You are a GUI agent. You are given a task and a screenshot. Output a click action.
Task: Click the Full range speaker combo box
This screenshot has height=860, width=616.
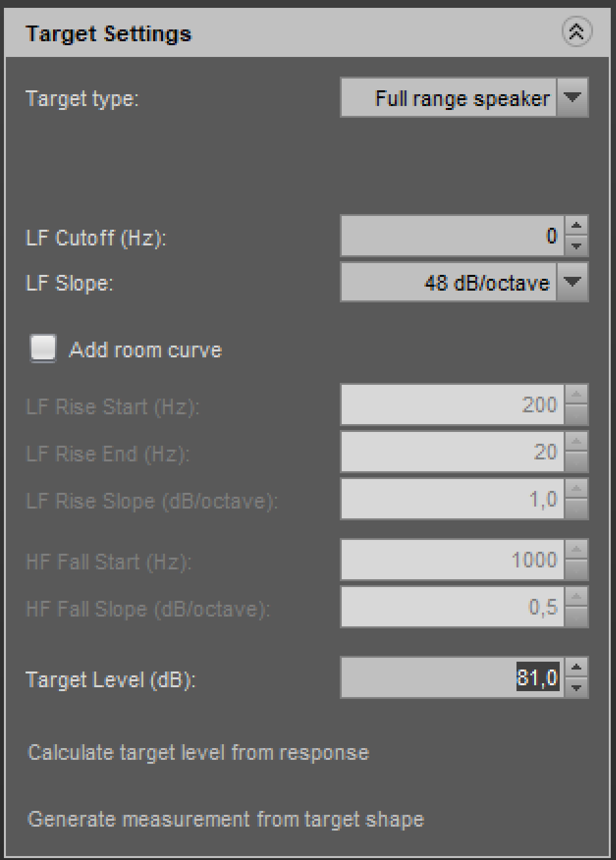coord(448,98)
